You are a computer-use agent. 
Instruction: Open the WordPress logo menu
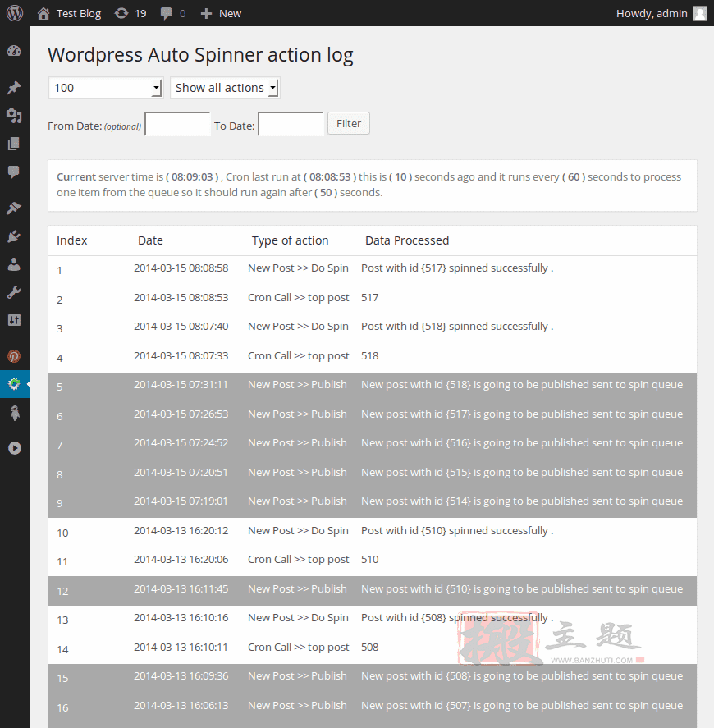pos(15,13)
